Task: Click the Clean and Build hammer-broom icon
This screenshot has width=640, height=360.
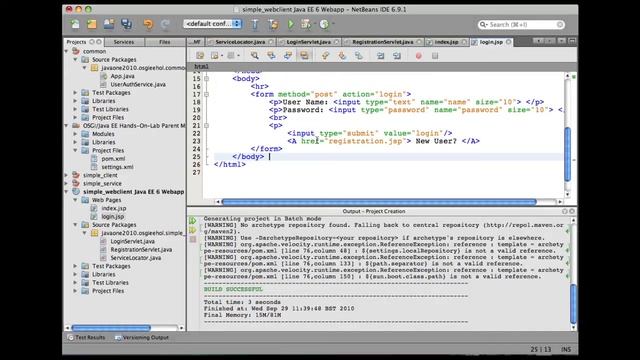Action: tap(273, 24)
